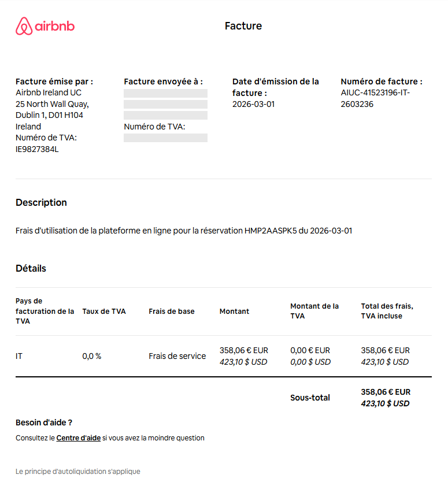The width and height of the screenshot is (448, 493).
Task: Select the issuer VAT number IE9827384L
Action: pyautogui.click(x=37, y=149)
